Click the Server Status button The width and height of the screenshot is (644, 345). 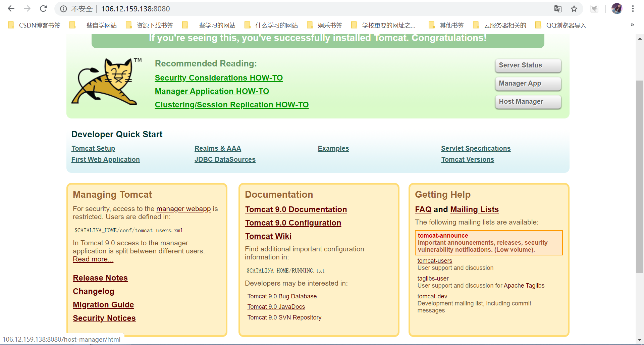pyautogui.click(x=528, y=65)
